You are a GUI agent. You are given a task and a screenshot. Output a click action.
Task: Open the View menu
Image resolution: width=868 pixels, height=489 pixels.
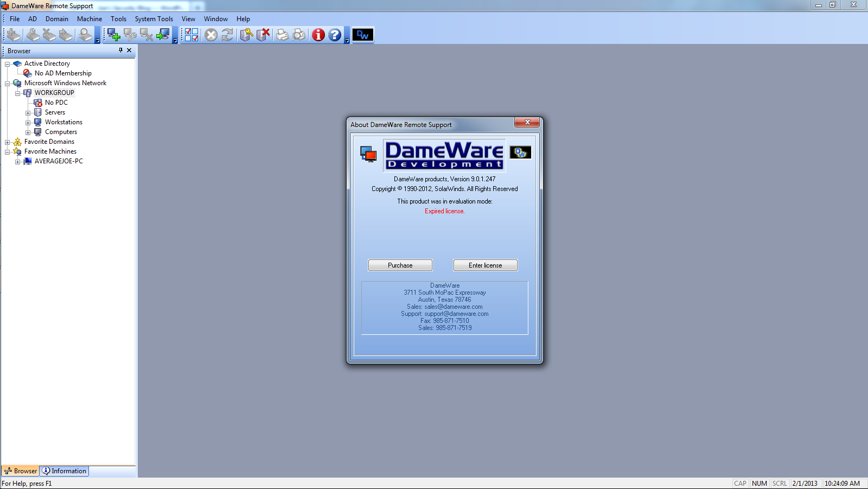tap(188, 19)
